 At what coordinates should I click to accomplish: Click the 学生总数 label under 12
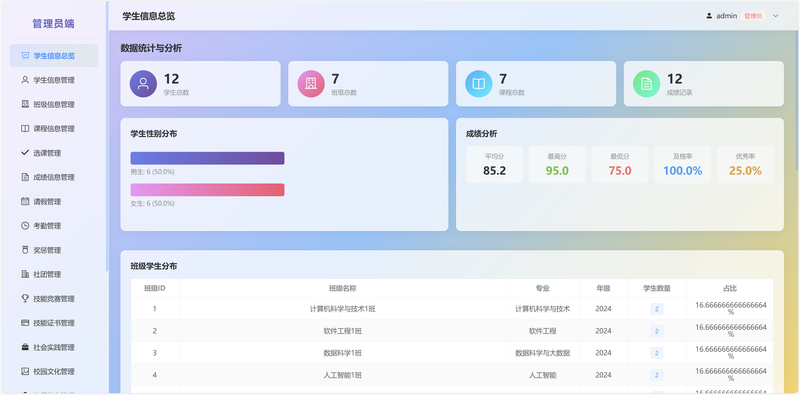point(176,93)
